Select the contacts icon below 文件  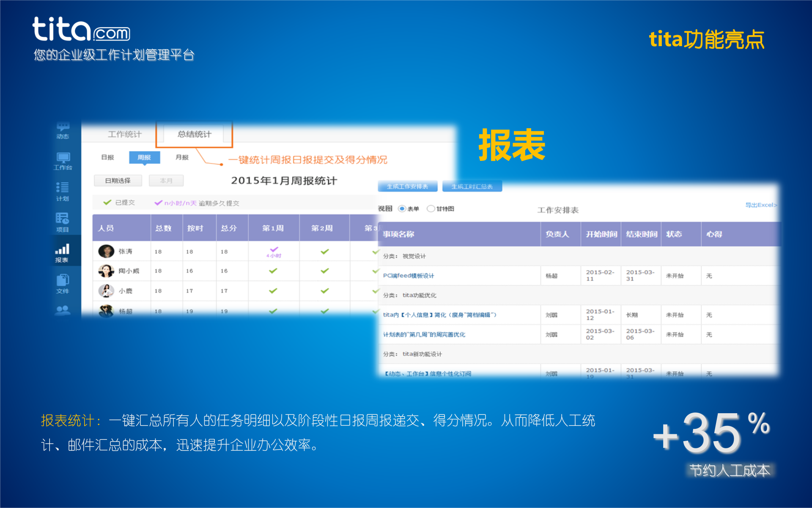point(63,310)
